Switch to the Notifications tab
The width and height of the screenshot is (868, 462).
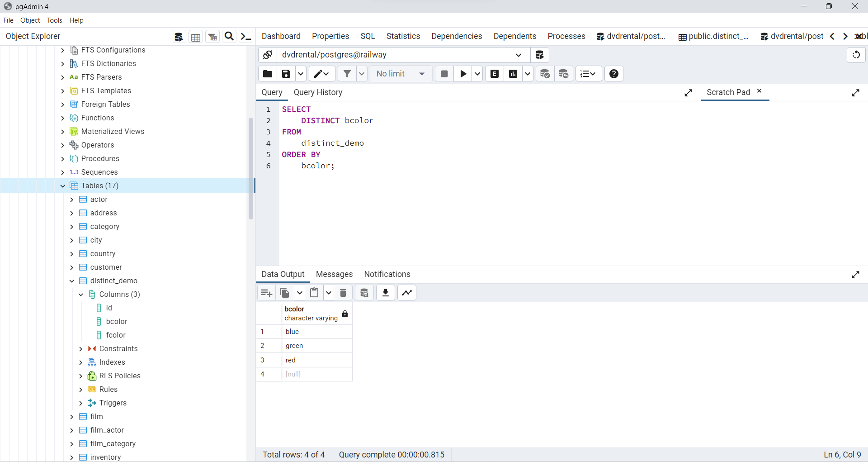point(387,274)
